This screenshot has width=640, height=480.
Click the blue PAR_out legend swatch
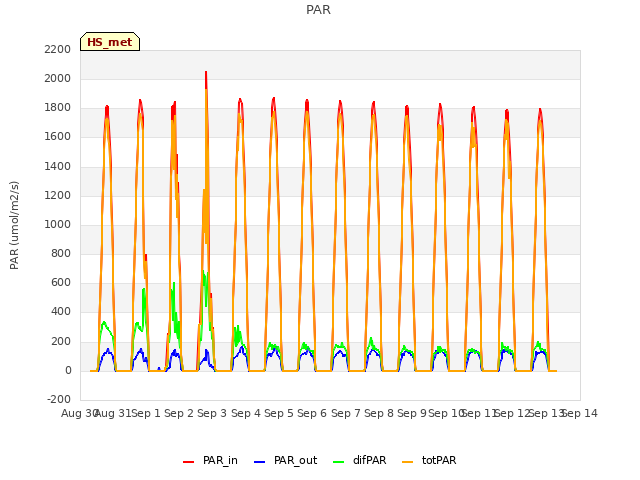click(x=260, y=462)
